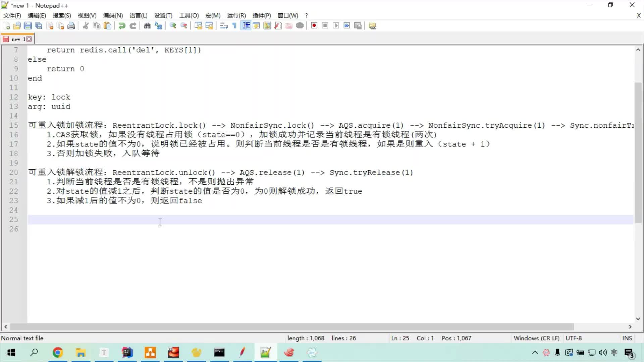The width and height of the screenshot is (644, 362).
Task: Click the Save Recorded Macro icon
Action: pyautogui.click(x=358, y=26)
